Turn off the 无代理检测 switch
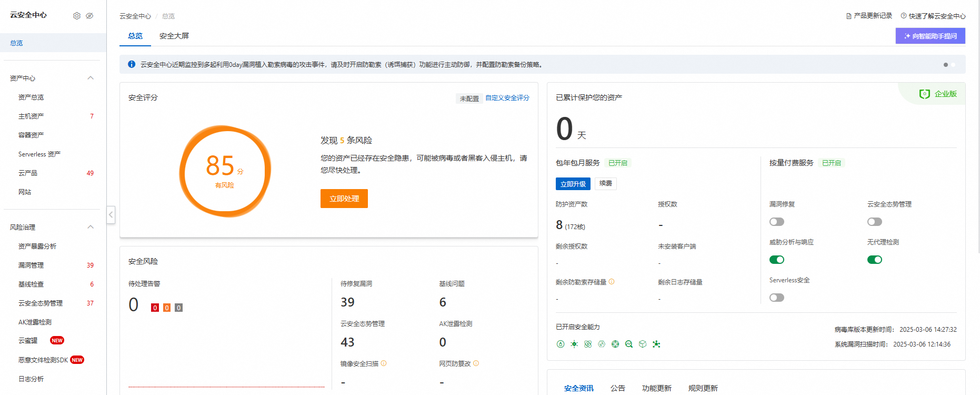This screenshot has height=395, width=980. point(875,260)
